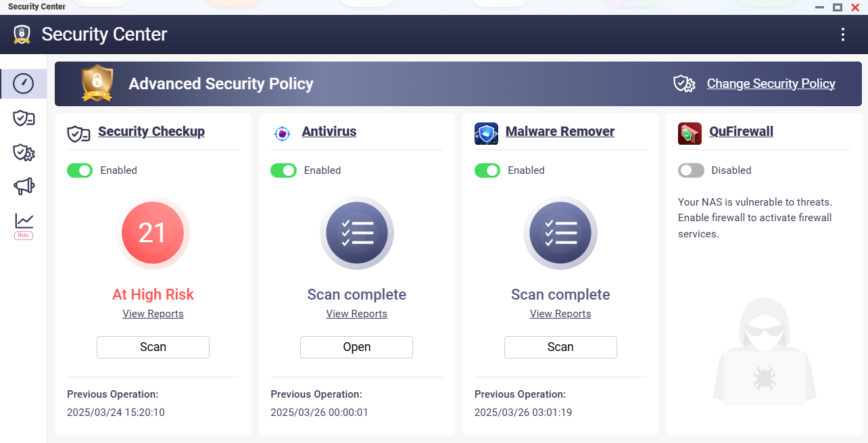The height and width of the screenshot is (443, 868).
Task: Click the hacker silhouette illustration in QuFirewall card
Action: pyautogui.click(x=765, y=352)
